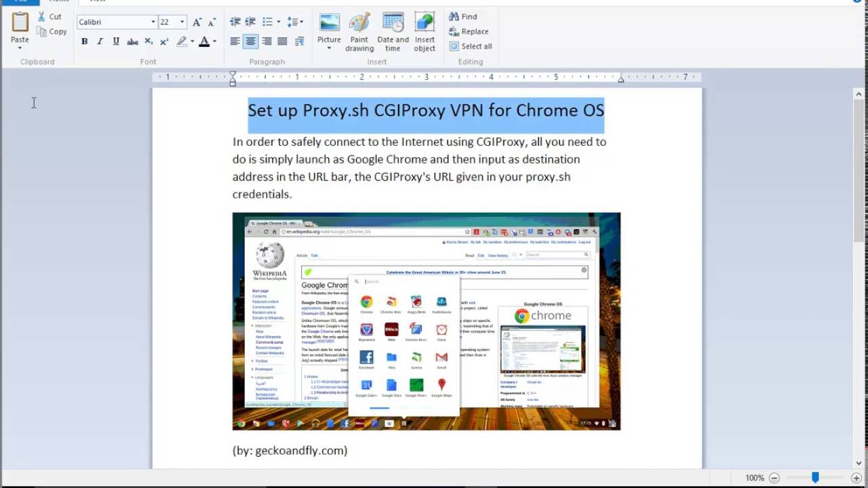Align text to the left
Screen dimensions: 868x488
(235, 41)
